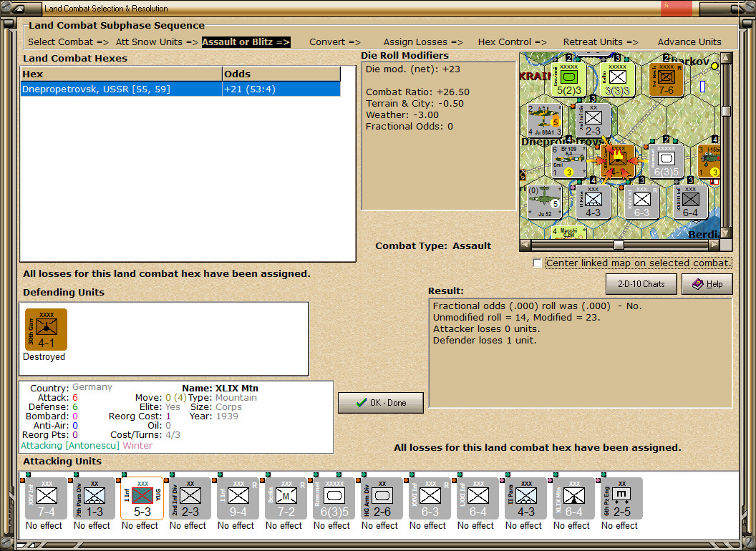756x551 pixels.
Task: Click Rommel 6(3)5 in the Attacking Units row
Action: (334, 499)
